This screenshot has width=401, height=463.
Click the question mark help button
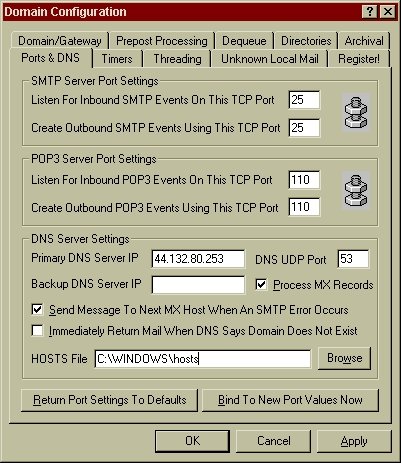coord(370,12)
